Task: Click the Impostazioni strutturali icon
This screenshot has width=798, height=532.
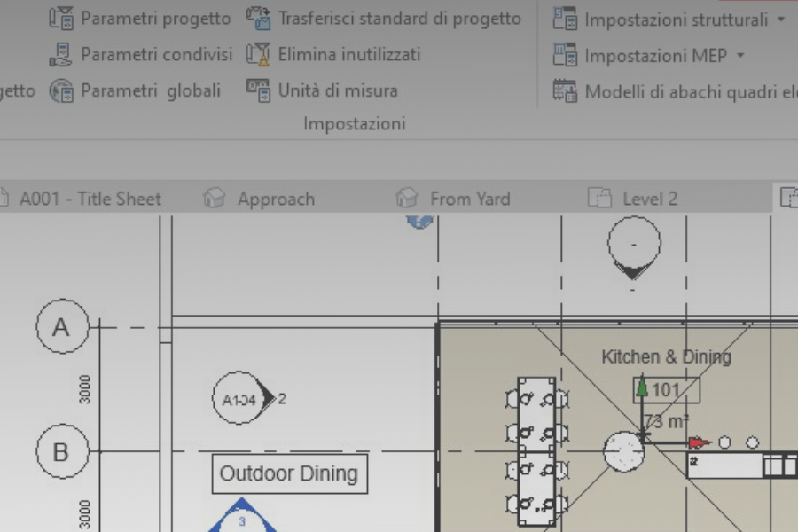Action: (565, 18)
